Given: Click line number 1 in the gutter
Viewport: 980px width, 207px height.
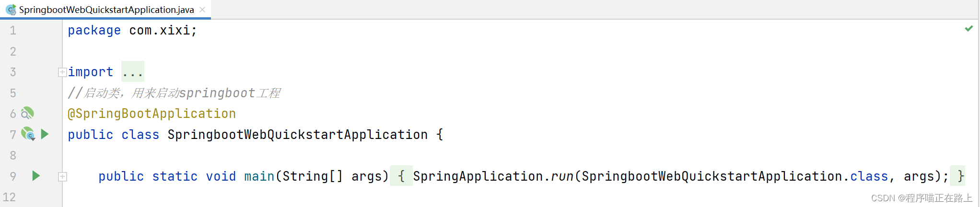Looking at the screenshot, I should (x=13, y=31).
